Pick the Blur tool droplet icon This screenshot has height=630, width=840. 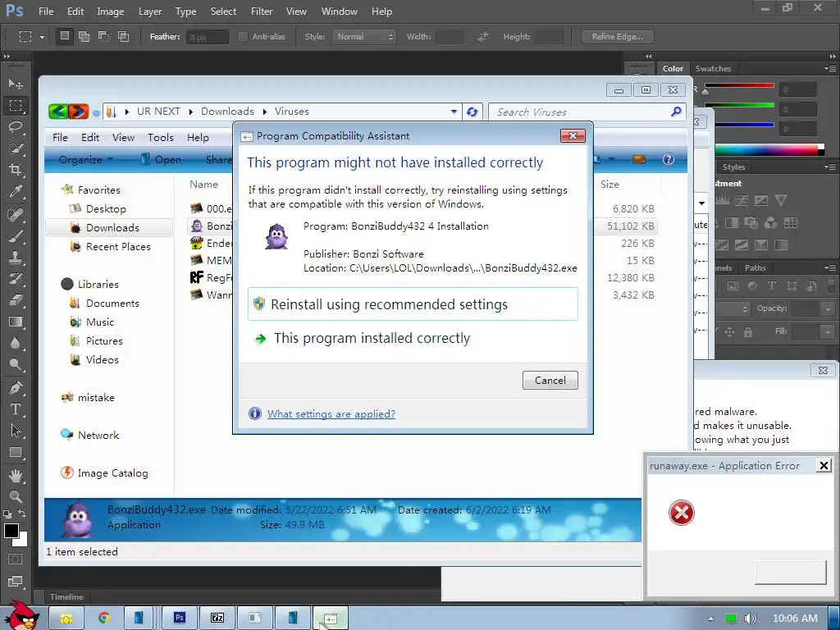tap(16, 344)
